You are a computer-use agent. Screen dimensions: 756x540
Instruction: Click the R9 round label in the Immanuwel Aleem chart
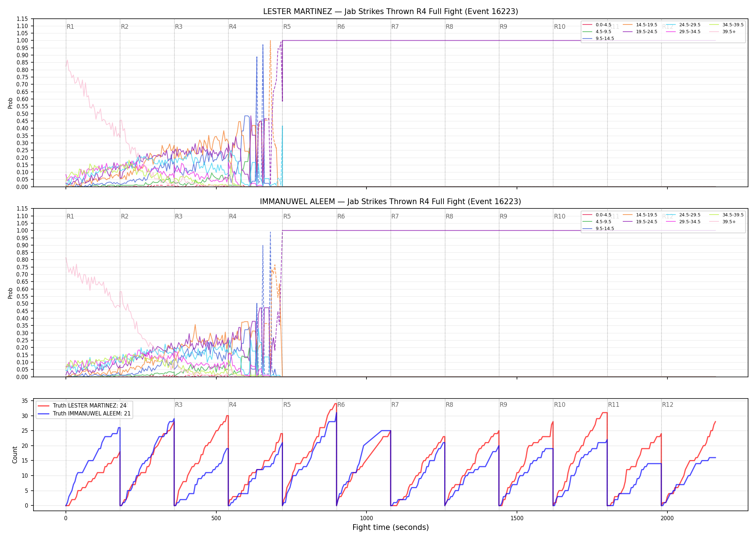pos(504,216)
